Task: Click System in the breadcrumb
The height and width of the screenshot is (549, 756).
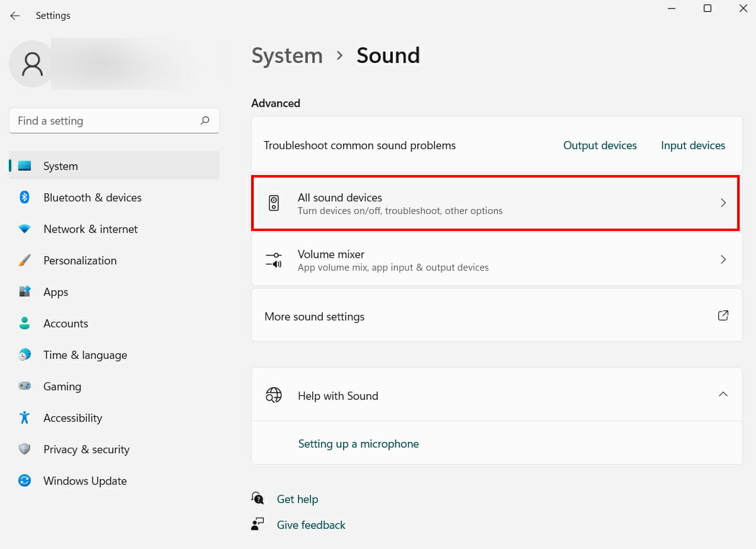Action: [x=287, y=55]
